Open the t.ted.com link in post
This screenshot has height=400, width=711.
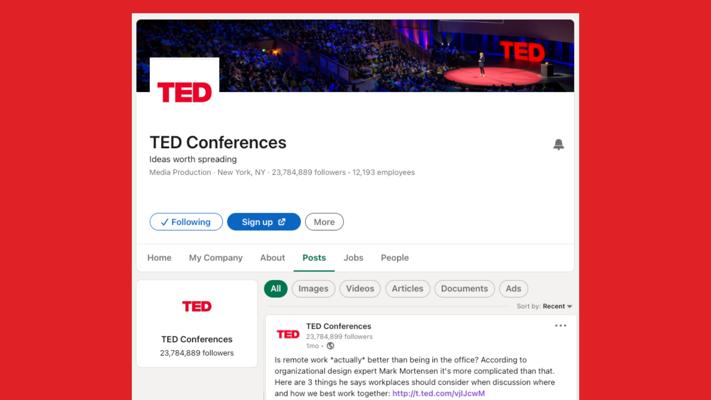coord(438,393)
